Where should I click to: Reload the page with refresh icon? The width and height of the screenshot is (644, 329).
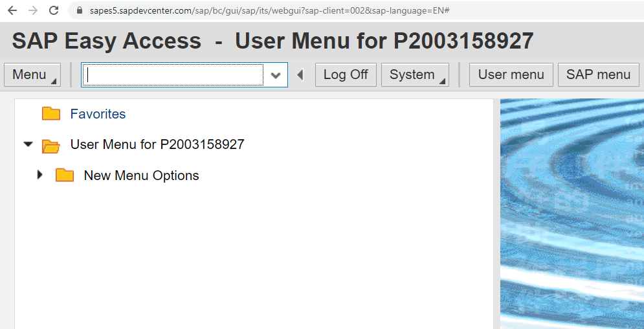54,11
